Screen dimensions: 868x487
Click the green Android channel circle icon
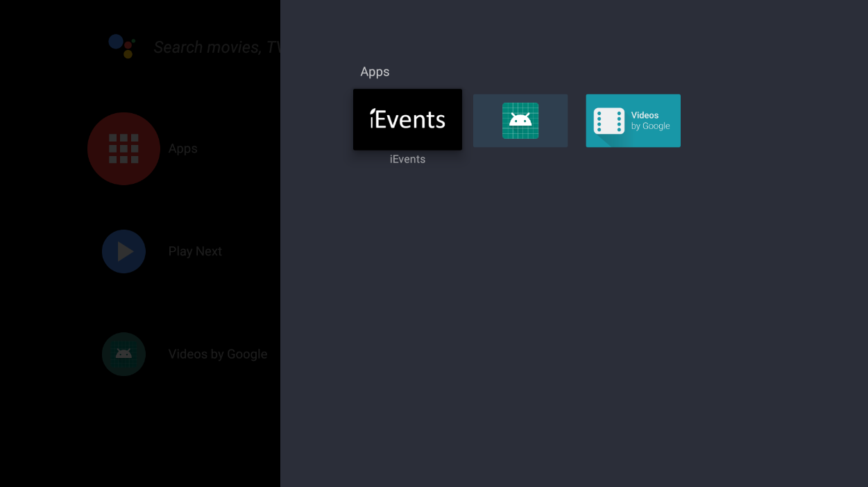click(x=124, y=354)
